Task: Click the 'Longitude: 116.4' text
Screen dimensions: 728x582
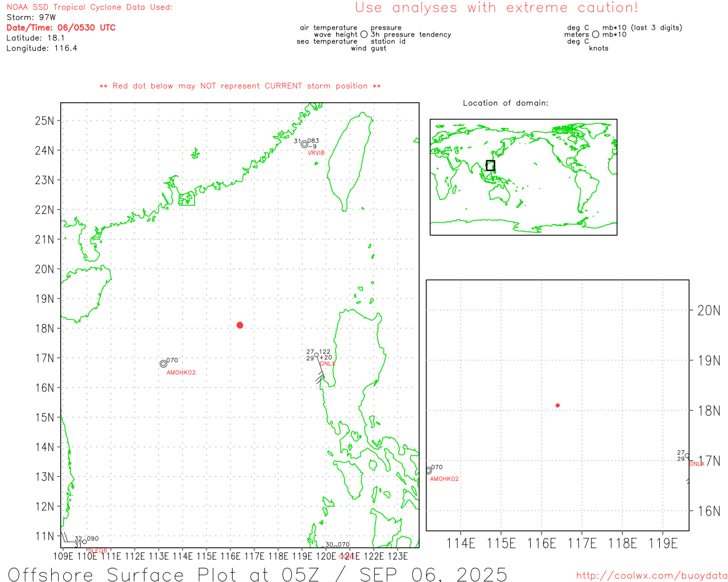Action: pos(42,48)
